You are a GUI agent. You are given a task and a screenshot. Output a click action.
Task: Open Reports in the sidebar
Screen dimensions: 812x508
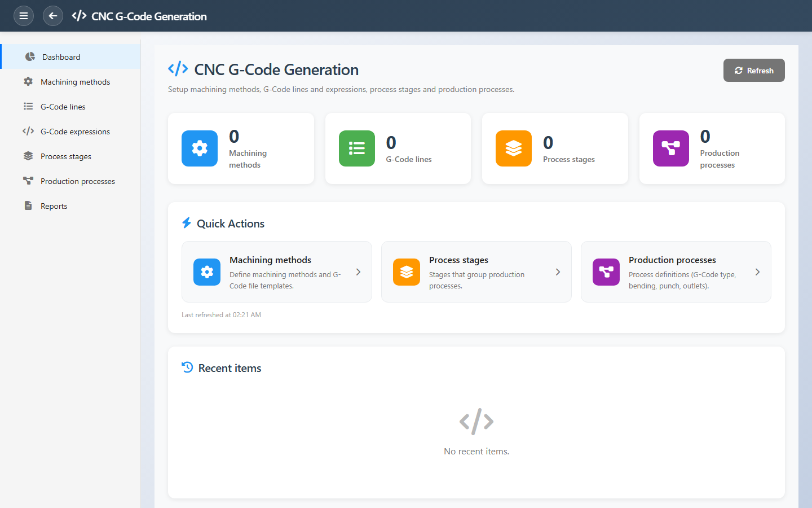(54, 206)
